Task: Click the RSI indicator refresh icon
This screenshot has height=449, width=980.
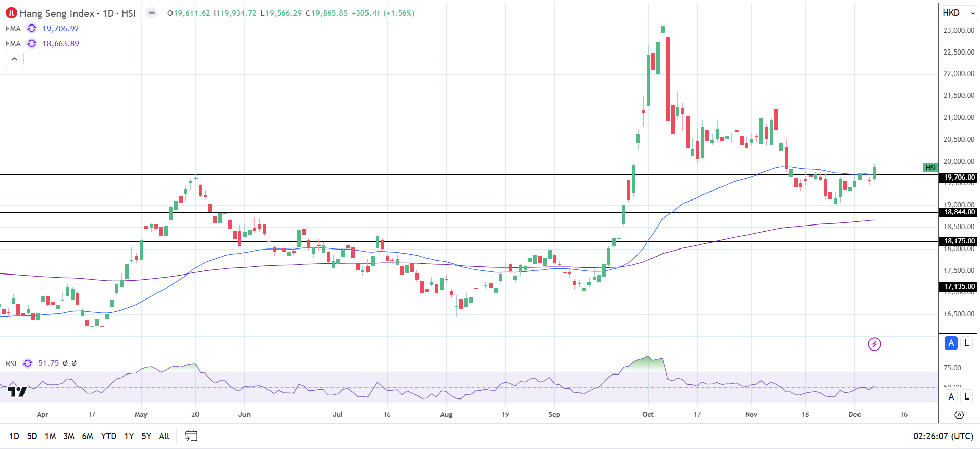Action: tap(28, 363)
